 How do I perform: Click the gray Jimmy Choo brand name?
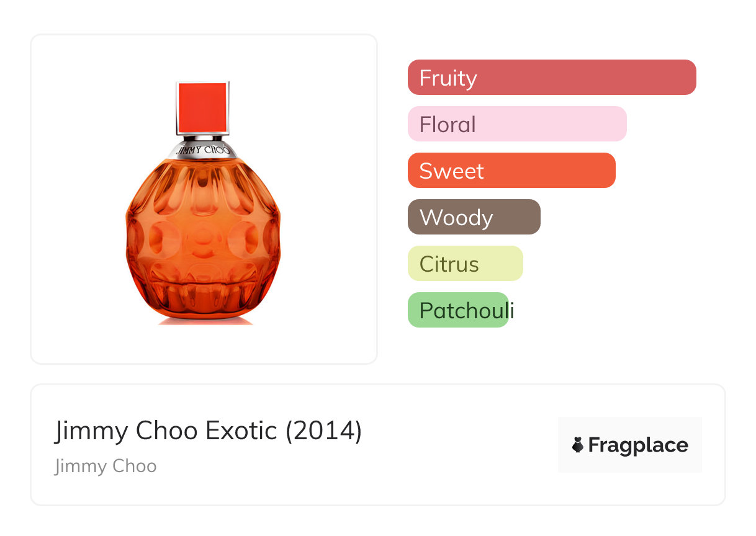[106, 466]
